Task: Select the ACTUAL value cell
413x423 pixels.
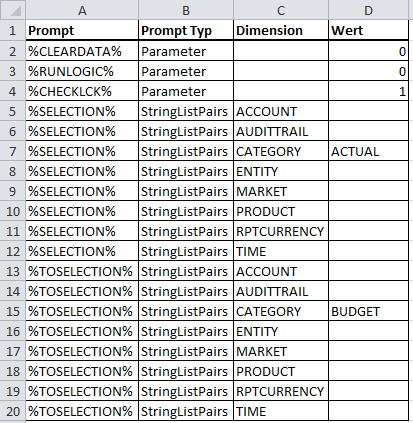Action: coord(368,151)
